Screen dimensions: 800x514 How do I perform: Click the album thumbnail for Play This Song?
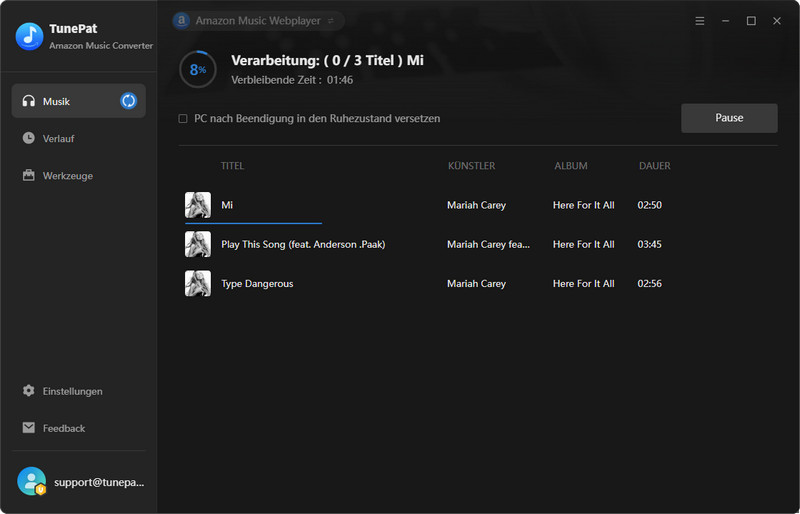198,244
